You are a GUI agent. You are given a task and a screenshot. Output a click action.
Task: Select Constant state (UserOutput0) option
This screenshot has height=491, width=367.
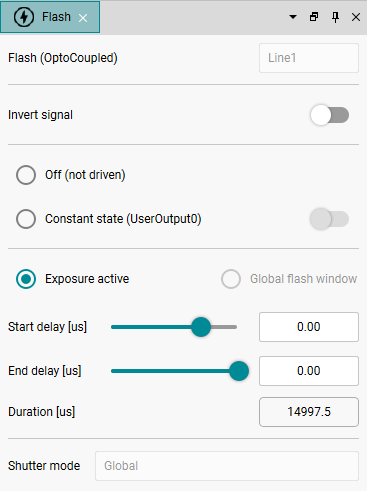(x=26, y=219)
